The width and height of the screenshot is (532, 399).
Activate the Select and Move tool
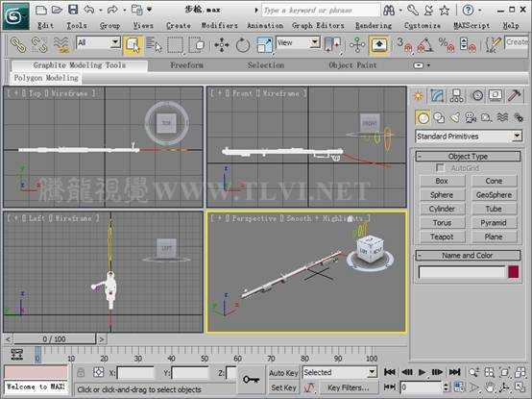(x=222, y=45)
